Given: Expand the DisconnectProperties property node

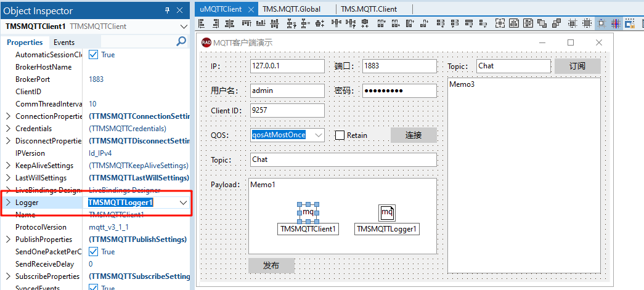Looking at the screenshot, I should 8,141.
